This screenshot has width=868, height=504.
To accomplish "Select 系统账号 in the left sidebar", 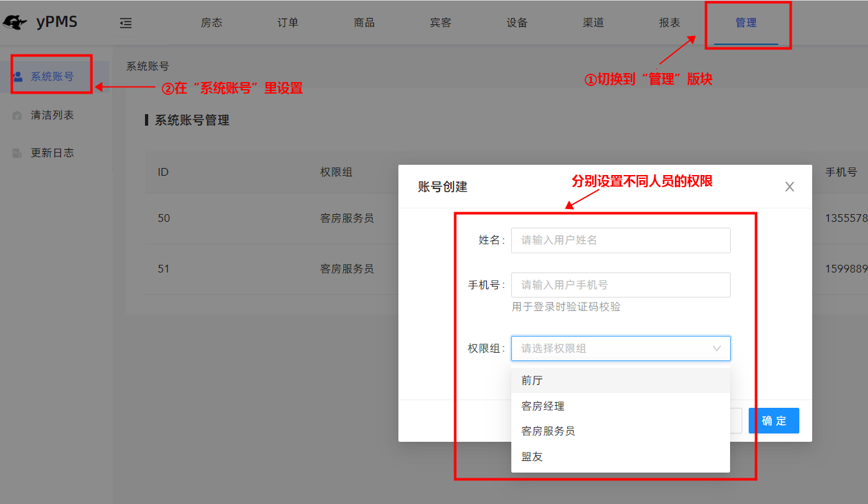I will pos(53,77).
